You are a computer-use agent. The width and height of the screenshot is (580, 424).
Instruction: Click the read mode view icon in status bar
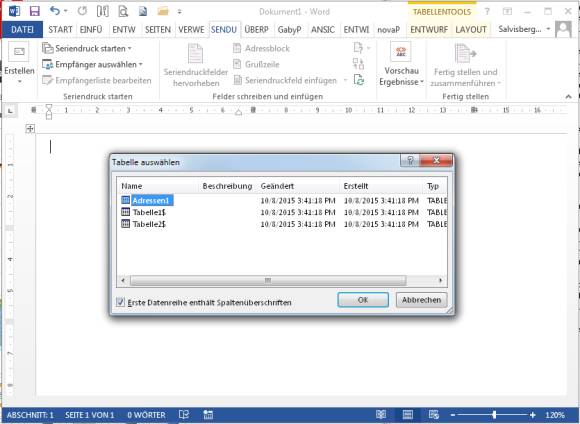[x=381, y=415]
